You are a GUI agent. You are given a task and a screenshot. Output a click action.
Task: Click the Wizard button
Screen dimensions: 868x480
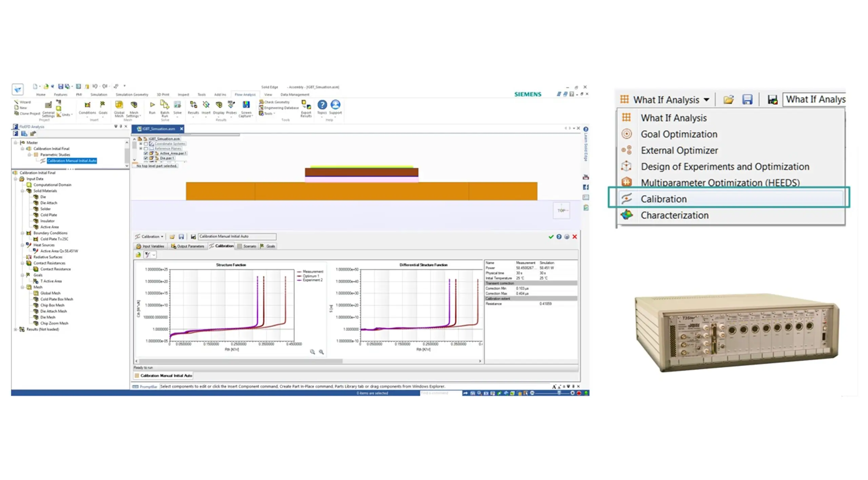tap(22, 102)
